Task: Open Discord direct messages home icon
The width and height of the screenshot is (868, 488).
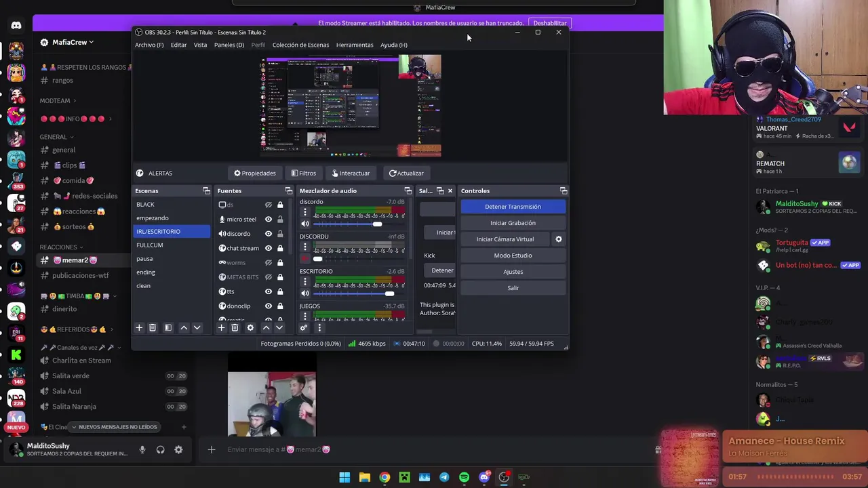Action: [x=16, y=26]
